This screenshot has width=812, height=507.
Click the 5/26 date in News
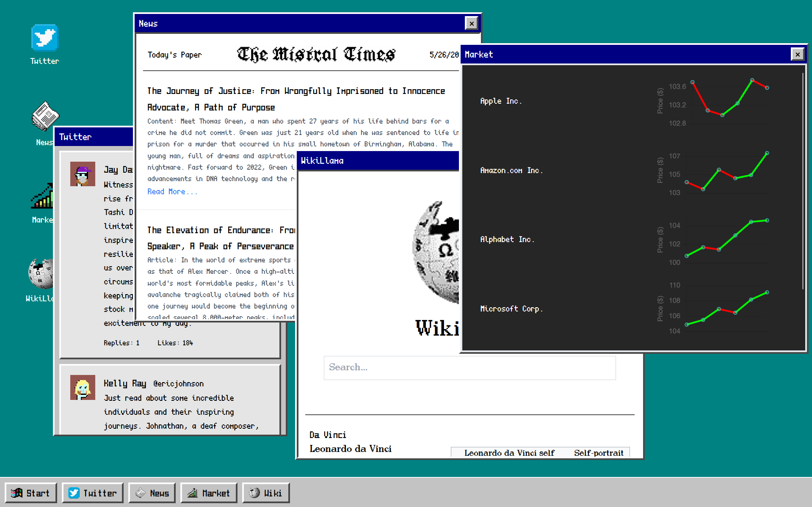(444, 55)
